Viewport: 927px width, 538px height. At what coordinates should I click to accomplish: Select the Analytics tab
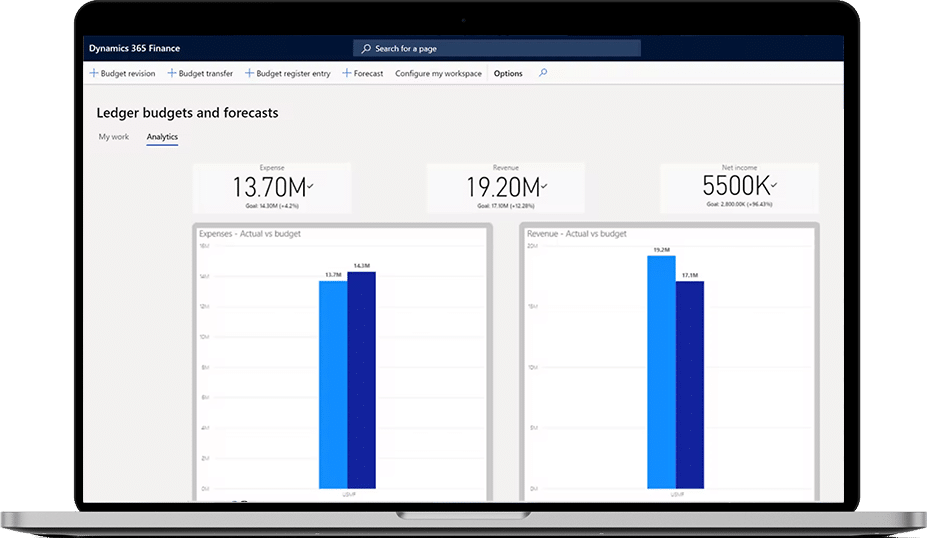pyautogui.click(x=162, y=136)
